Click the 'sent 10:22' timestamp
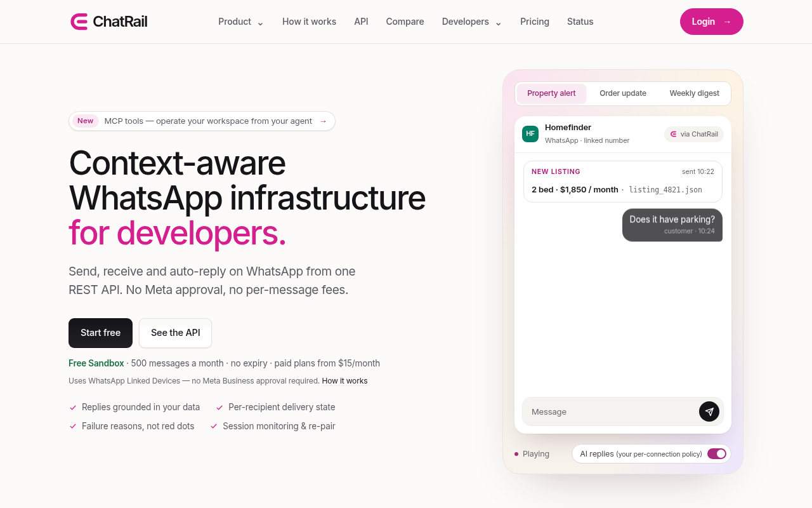Viewport: 812px width, 508px height. [698, 171]
